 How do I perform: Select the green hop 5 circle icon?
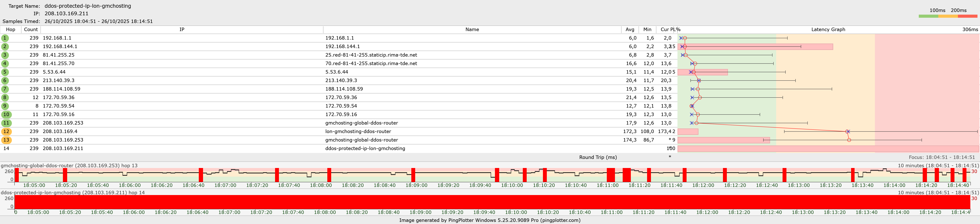pyautogui.click(x=5, y=72)
